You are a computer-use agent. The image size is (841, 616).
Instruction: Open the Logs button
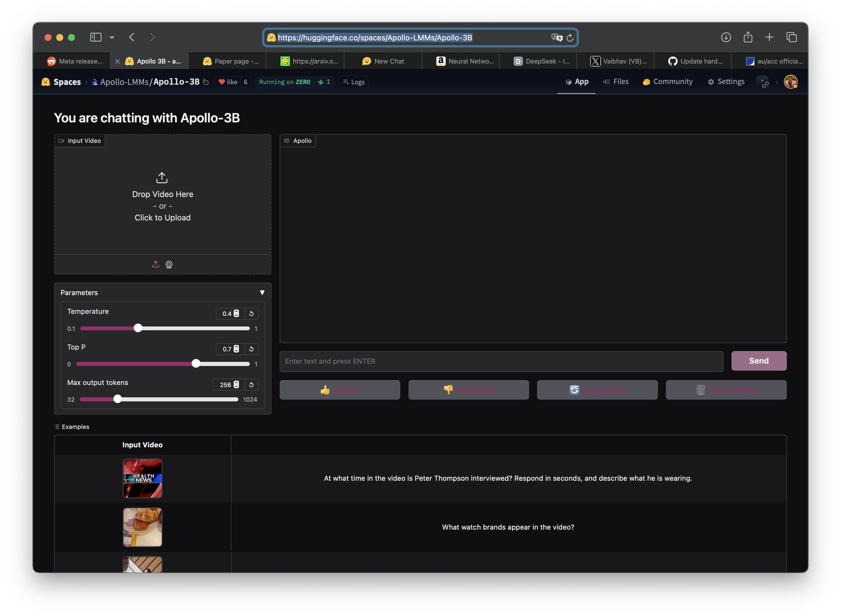tap(354, 82)
